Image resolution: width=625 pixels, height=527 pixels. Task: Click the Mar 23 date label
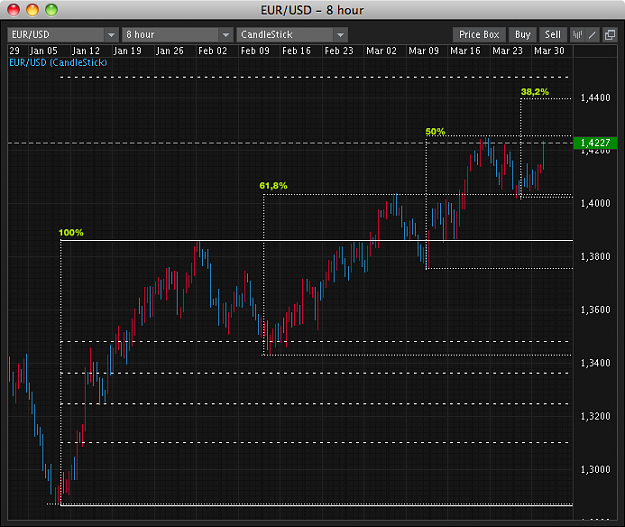click(x=507, y=51)
